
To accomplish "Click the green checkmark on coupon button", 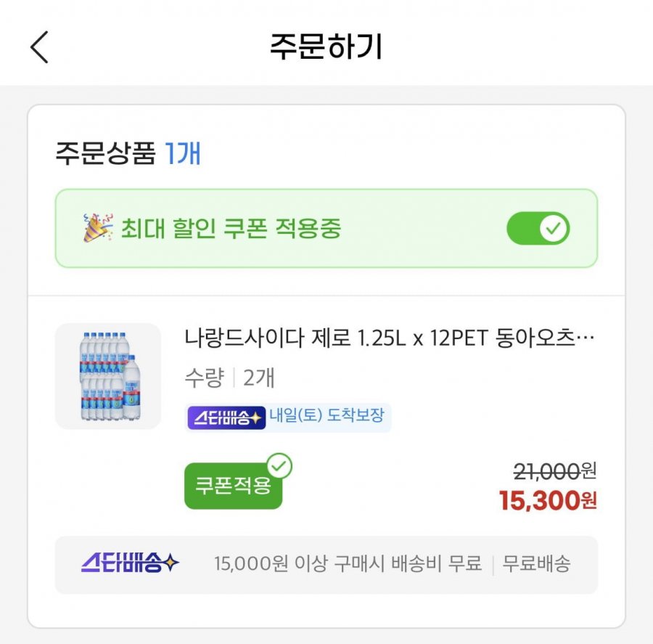I will (279, 467).
